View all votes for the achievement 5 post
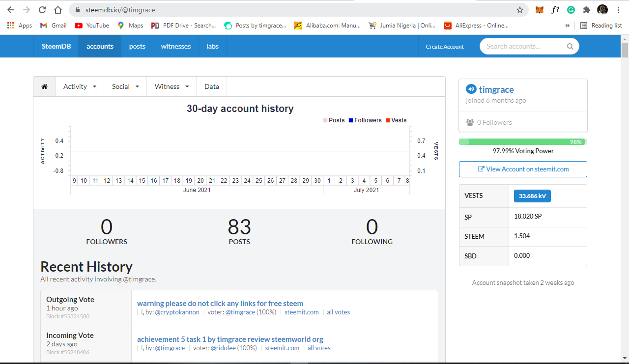The height and width of the screenshot is (364, 629). point(319,348)
